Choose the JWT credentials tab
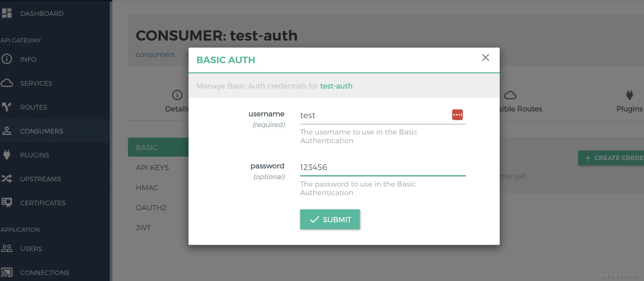 pyautogui.click(x=143, y=228)
